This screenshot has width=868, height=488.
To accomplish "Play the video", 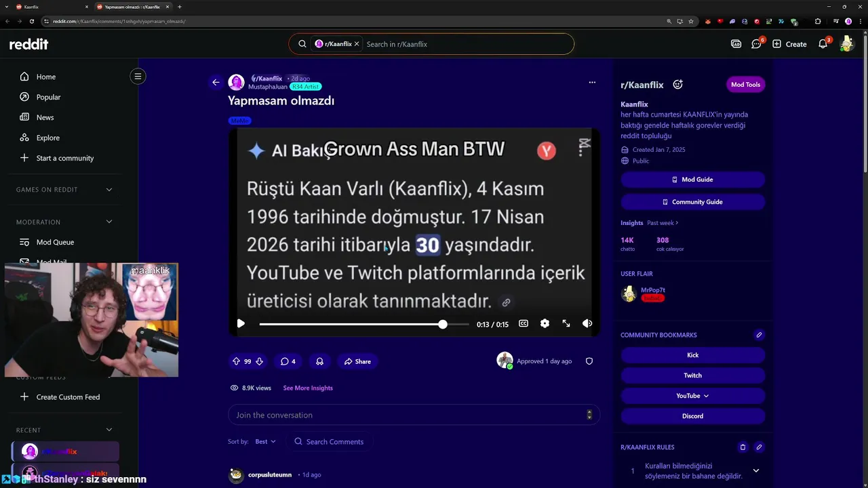I will [x=241, y=324].
